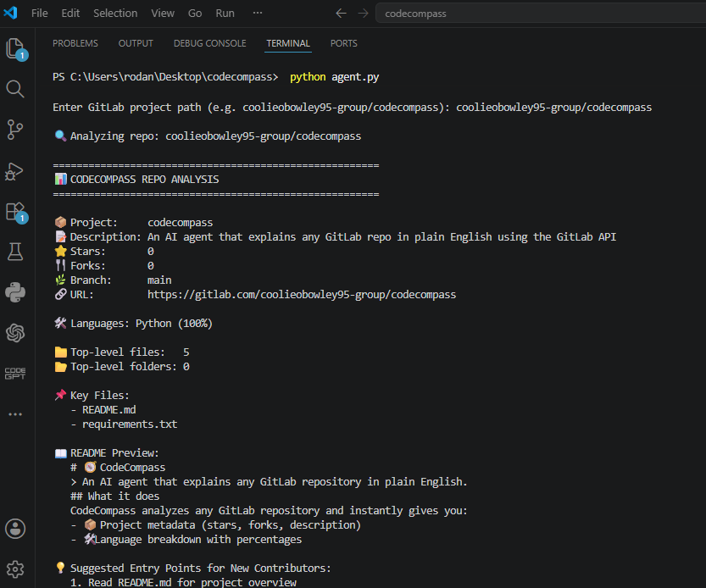706x588 pixels.
Task: Click the 'README.md' key file entry
Action: 109,410
